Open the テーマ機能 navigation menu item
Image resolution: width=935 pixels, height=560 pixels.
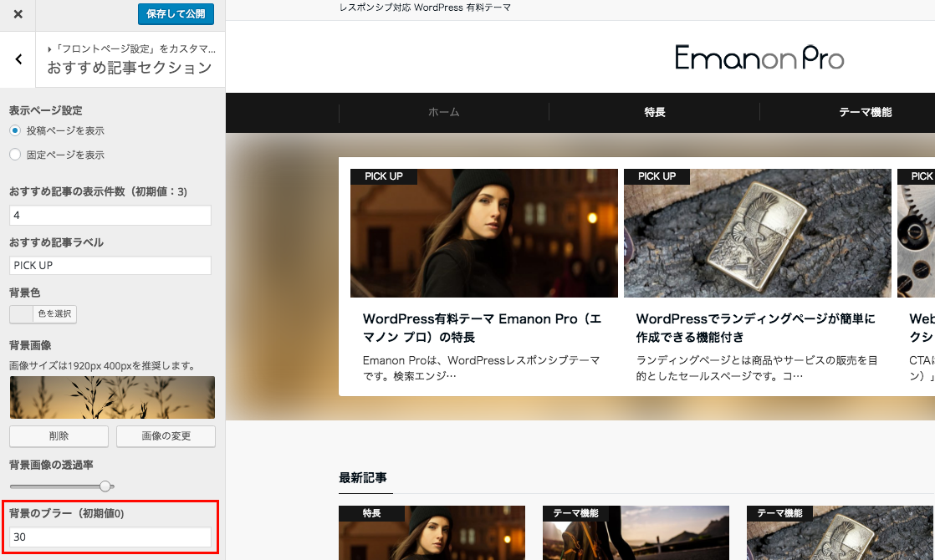coord(865,112)
